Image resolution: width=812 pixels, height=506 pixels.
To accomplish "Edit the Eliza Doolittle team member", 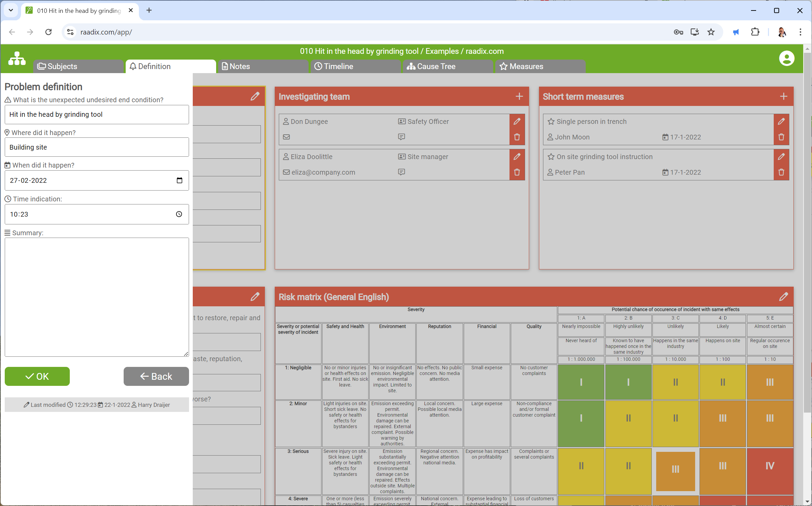I will [x=517, y=157].
